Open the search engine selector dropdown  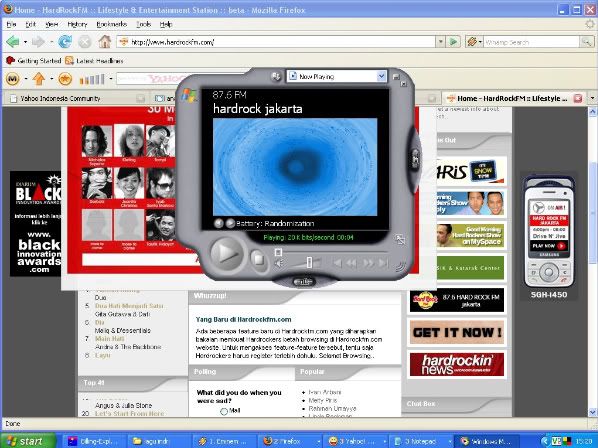(x=474, y=42)
